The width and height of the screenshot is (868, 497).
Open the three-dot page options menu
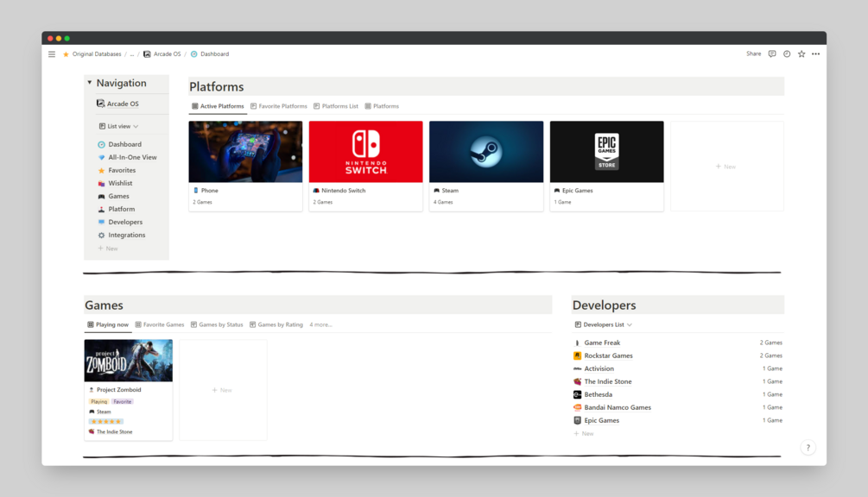(x=815, y=53)
